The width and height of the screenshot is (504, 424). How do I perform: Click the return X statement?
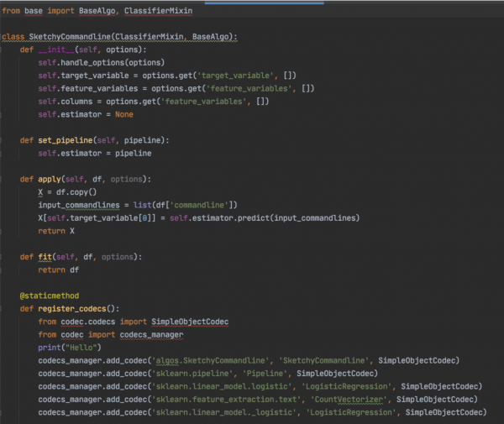pos(56,231)
